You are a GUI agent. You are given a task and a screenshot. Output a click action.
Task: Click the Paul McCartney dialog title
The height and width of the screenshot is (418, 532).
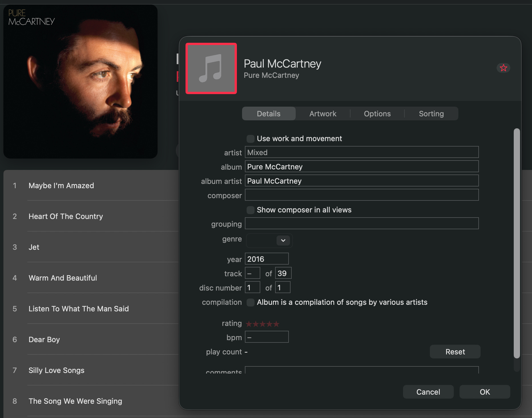tap(282, 64)
